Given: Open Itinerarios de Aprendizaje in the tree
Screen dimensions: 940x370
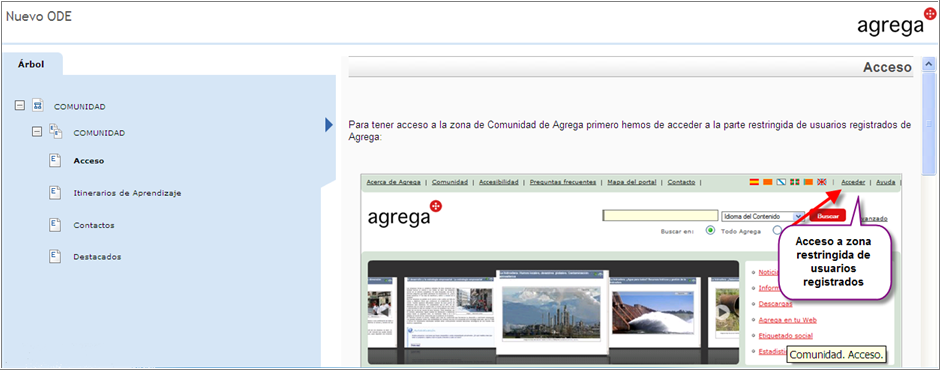Looking at the screenshot, I should pos(127,193).
